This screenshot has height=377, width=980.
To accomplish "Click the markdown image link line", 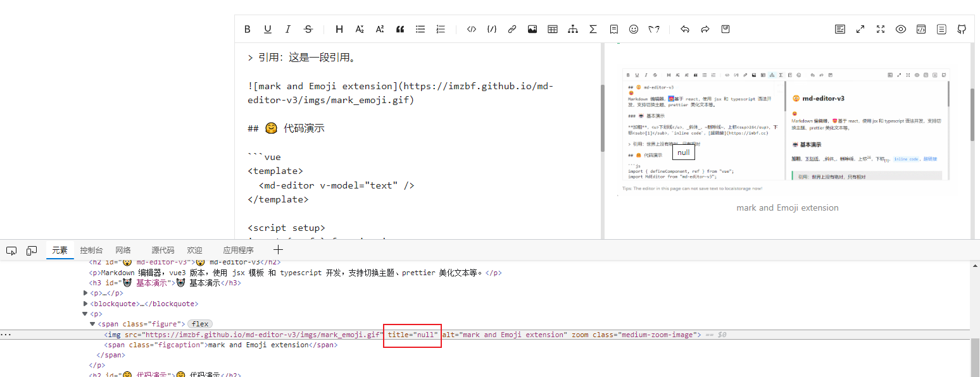I will [x=400, y=93].
